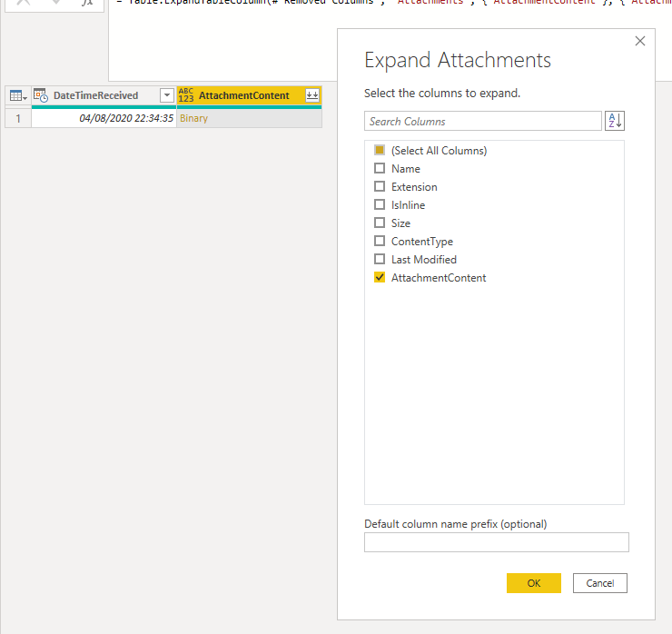Open the DateTimeReceived filter dropdown
Viewport: 672px width, 634px height.
166,95
